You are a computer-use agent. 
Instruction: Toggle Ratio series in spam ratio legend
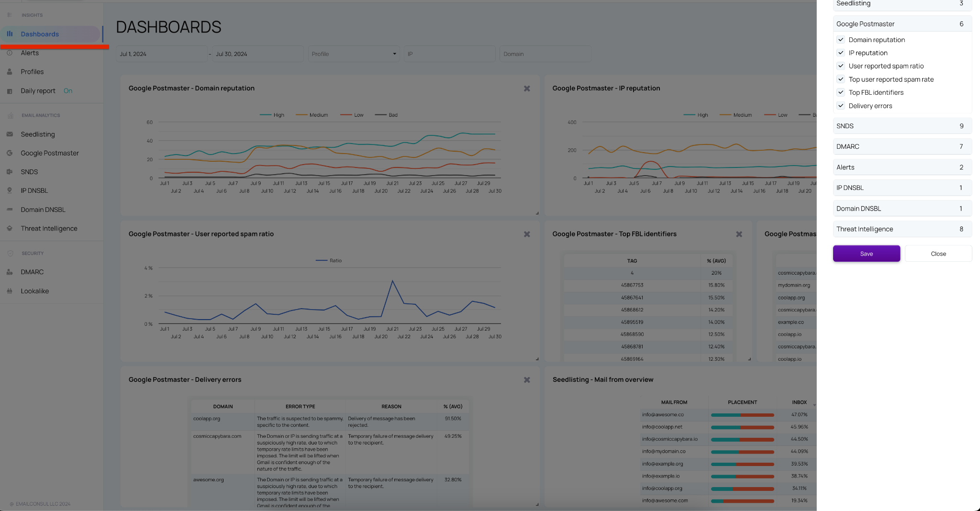[329, 261]
